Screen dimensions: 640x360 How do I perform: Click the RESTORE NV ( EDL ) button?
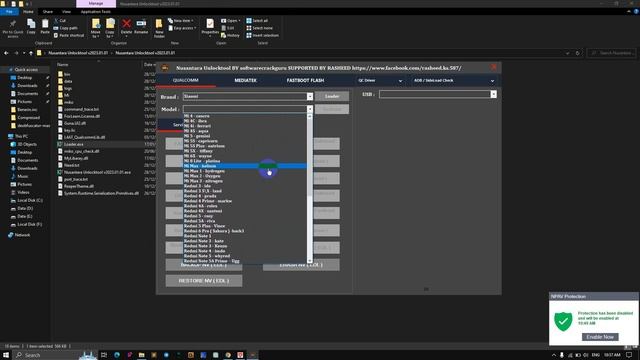pyautogui.click(x=204, y=281)
